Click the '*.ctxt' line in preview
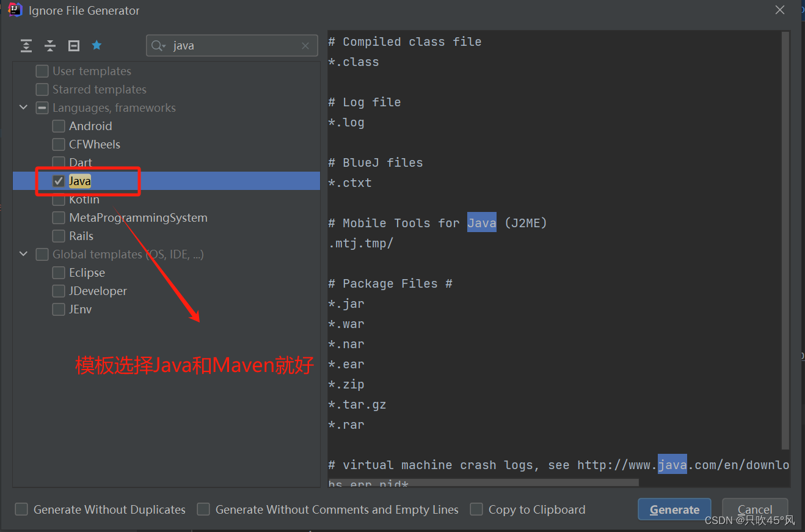Screen dimensions: 805x532 tap(350, 183)
